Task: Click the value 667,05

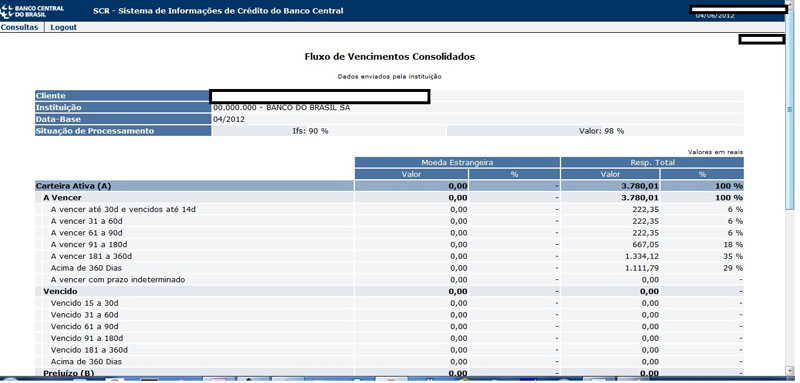Action: coord(645,244)
